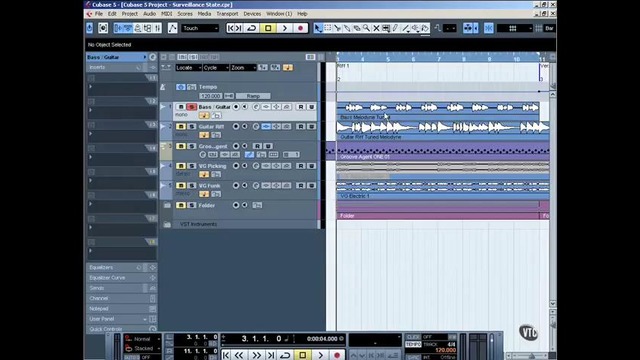640x360 pixels.
Task: Enable Write automation on VG Funk
Action: (x=311, y=185)
